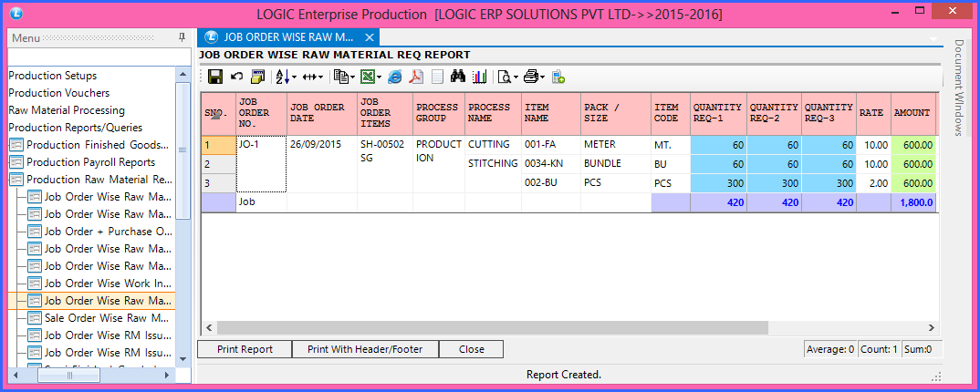Click the SNO. column header
The image size is (980, 392).
point(218,113)
